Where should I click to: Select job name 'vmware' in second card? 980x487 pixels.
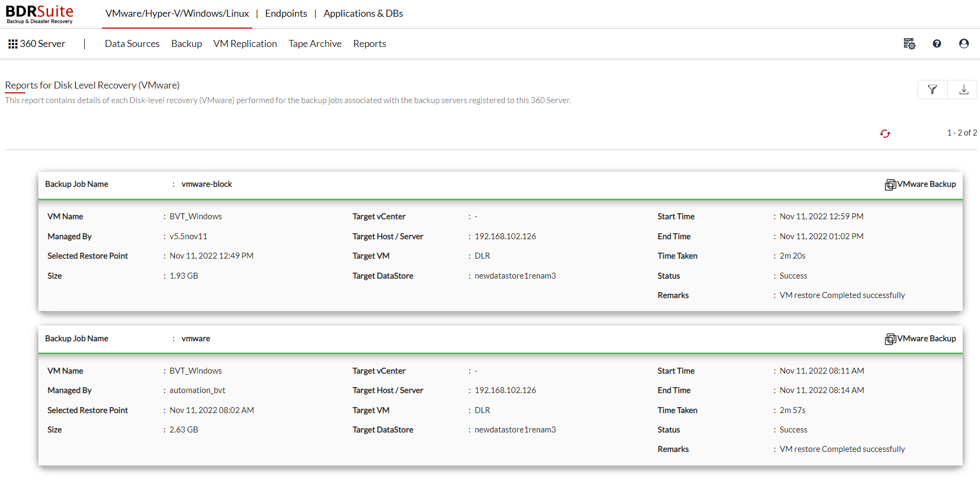click(196, 339)
